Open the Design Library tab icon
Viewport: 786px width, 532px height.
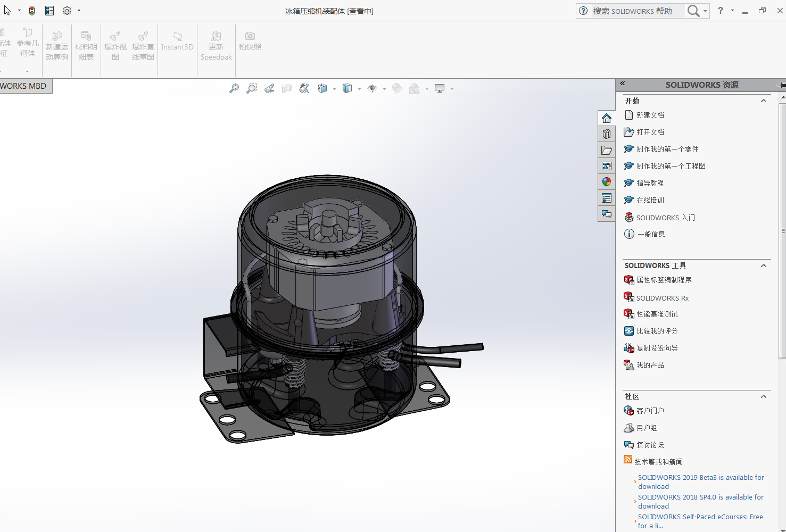(x=607, y=134)
